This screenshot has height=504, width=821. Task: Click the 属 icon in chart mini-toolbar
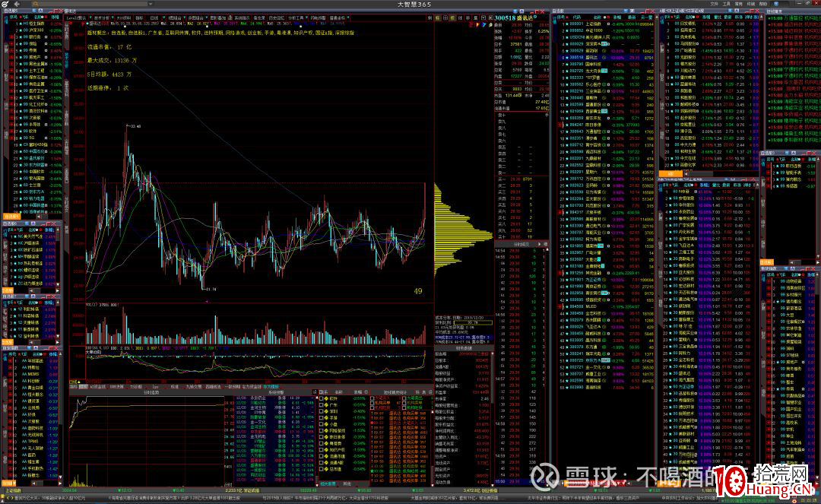point(475,17)
